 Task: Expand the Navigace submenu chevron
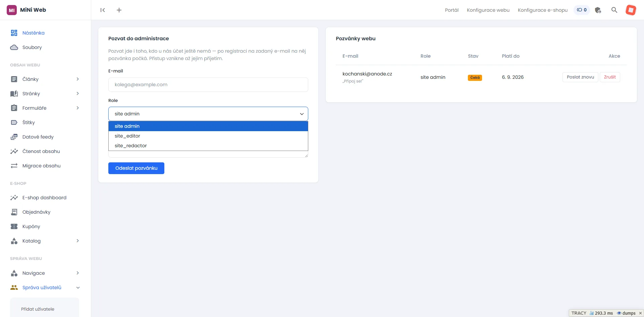point(78,273)
